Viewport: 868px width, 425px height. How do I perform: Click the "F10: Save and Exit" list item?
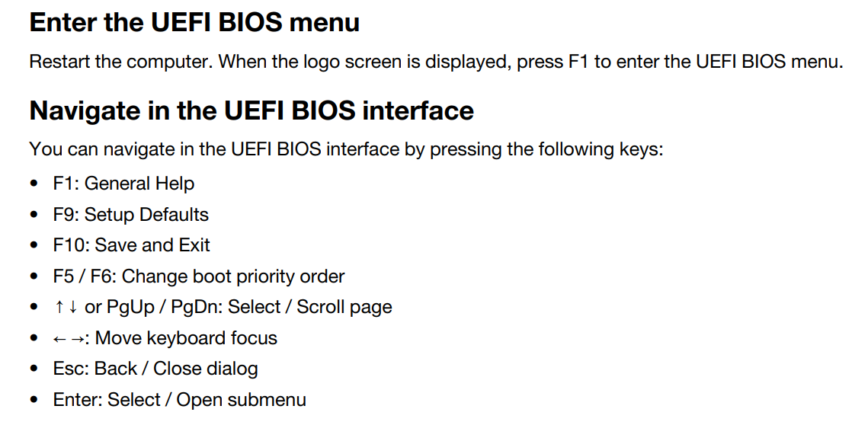[x=131, y=245]
